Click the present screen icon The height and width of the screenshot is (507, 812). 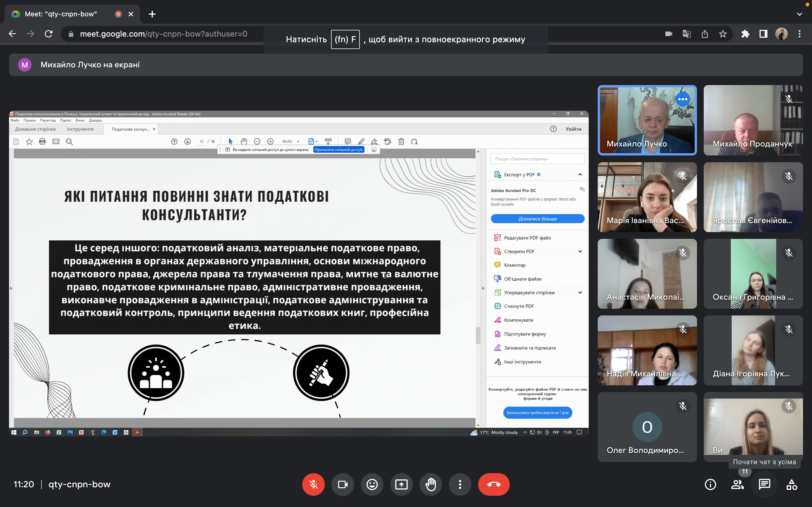[401, 484]
